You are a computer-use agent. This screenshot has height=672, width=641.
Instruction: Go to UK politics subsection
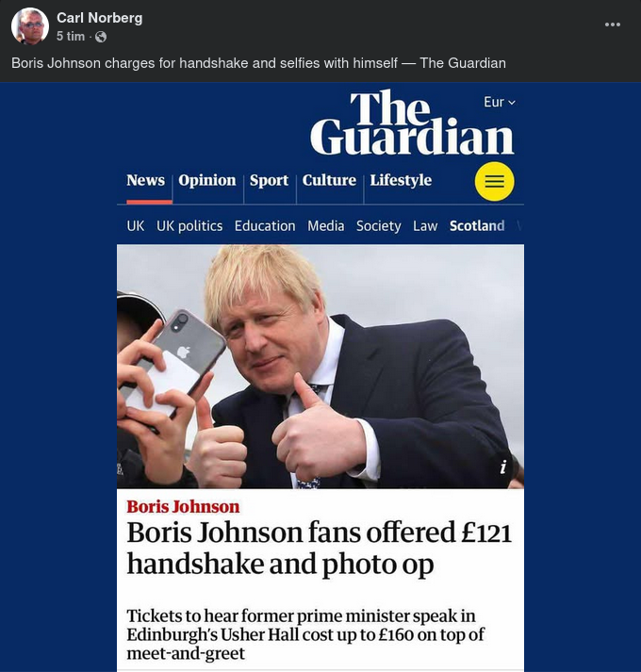189,226
